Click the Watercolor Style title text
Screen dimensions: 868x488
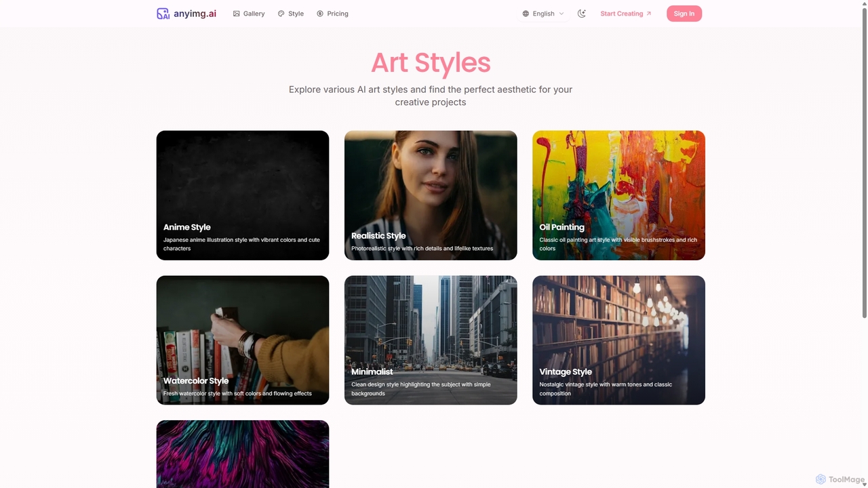coord(196,381)
